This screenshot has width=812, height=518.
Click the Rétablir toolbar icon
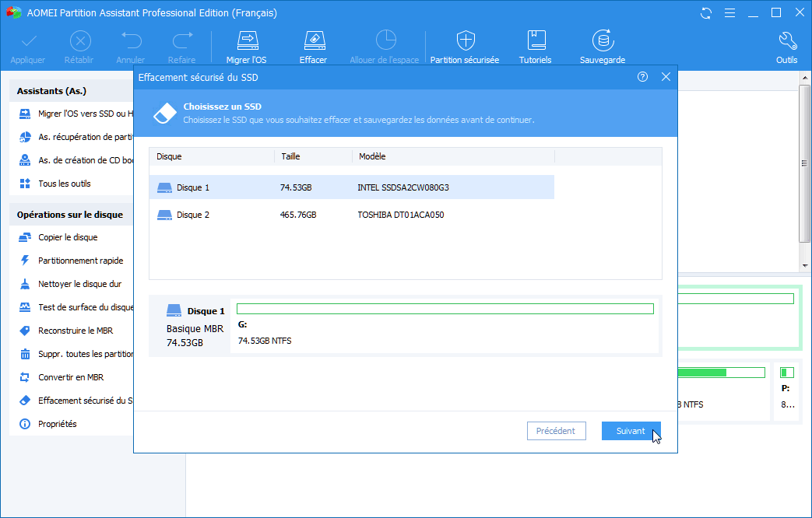point(79,40)
